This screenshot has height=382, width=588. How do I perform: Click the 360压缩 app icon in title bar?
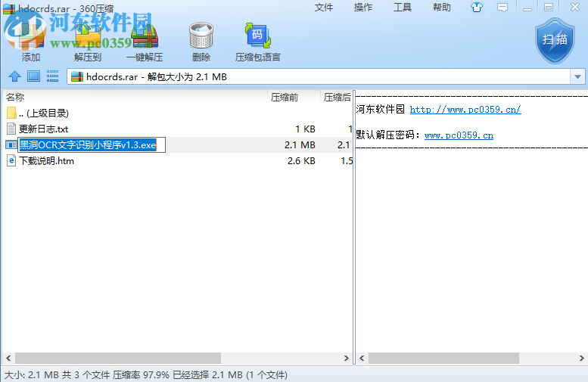[9, 8]
